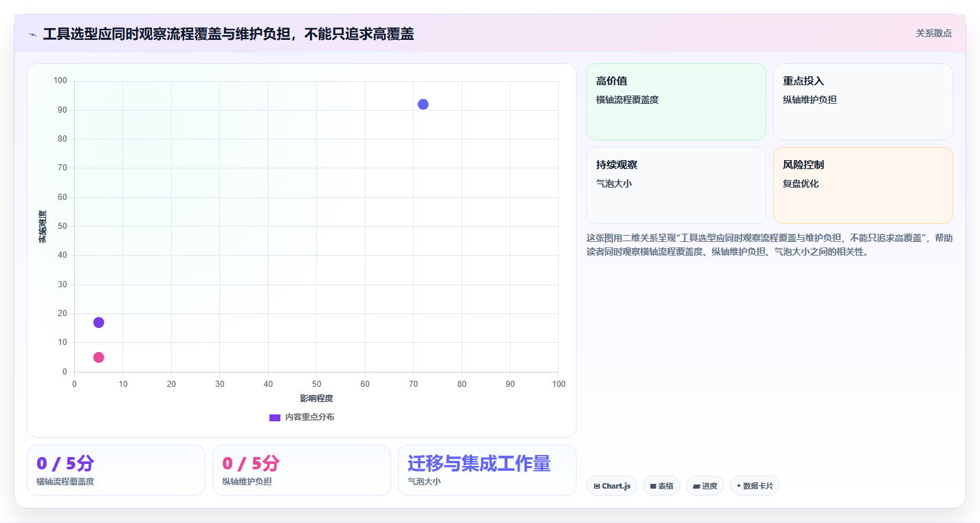Click the 气泡大小 label under 迁移与集成工作量
980x523 pixels.
pos(424,482)
